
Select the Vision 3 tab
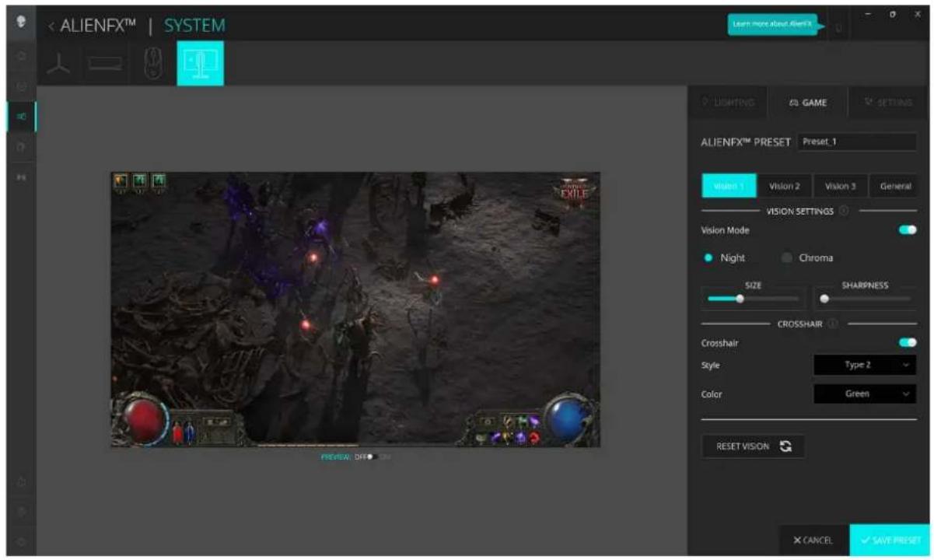841,186
